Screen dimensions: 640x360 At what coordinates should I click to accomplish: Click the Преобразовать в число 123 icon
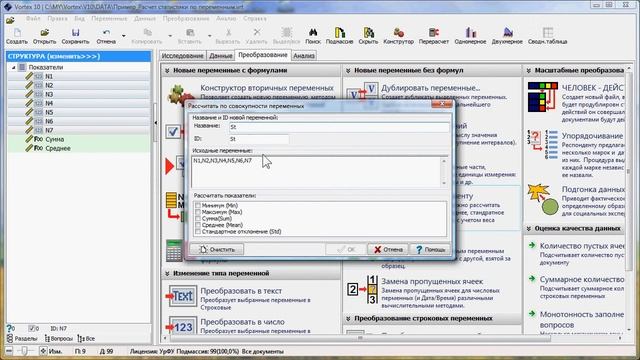coord(182,327)
